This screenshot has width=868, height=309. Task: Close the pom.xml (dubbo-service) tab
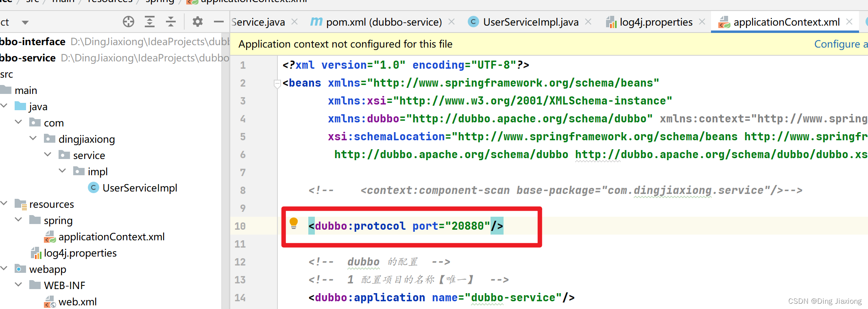[451, 22]
